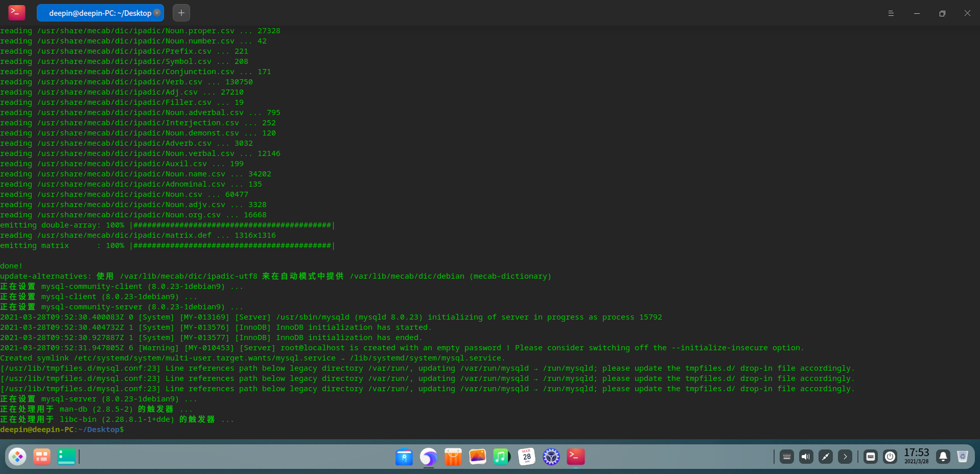Open multitasking view from the dock
Image resolution: width=980 pixels, height=474 pixels.
tap(42, 457)
